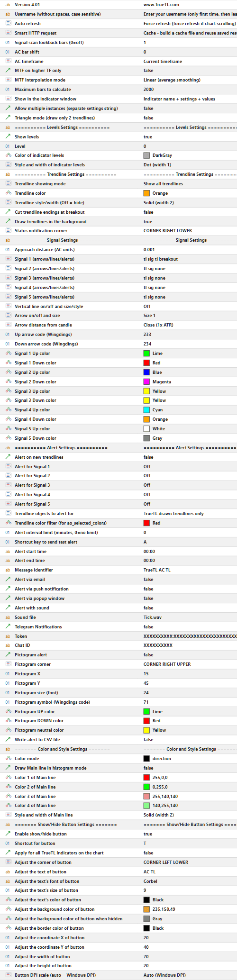Click the string-type icon beside Version 4.01
The image size is (237, 980).
(8, 5)
